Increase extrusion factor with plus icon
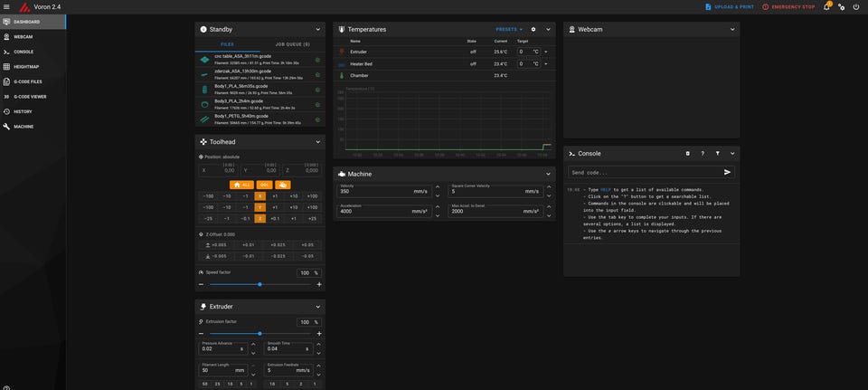 pos(319,334)
